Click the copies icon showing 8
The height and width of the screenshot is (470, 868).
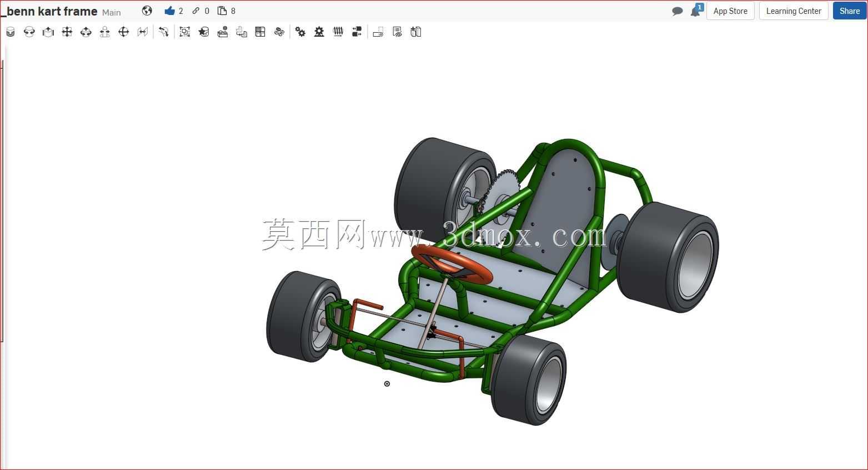(x=222, y=11)
